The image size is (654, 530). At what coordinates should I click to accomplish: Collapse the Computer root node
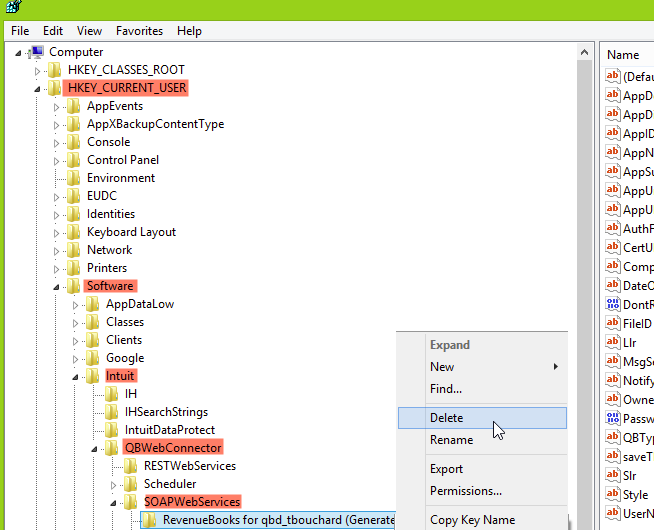(18, 53)
